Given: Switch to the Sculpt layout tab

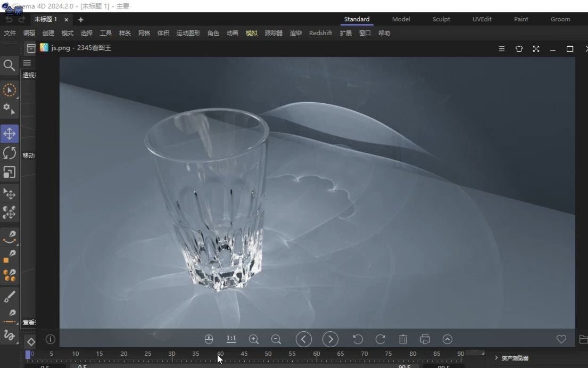Looking at the screenshot, I should tap(441, 19).
